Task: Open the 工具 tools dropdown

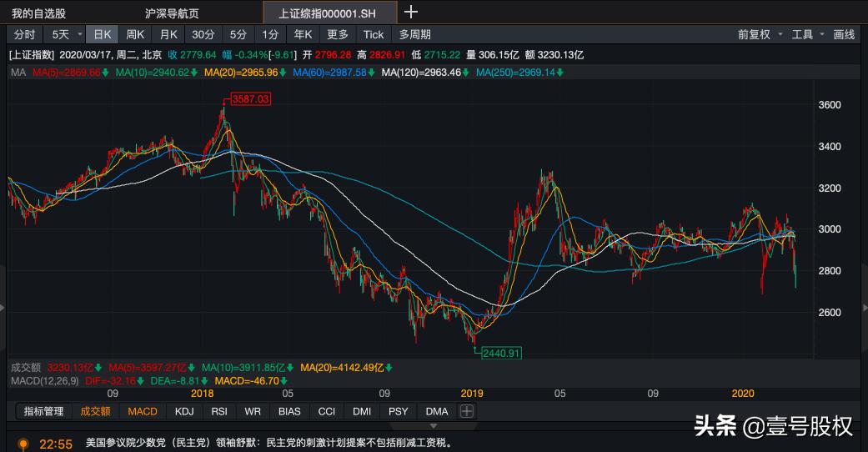Action: click(x=807, y=34)
